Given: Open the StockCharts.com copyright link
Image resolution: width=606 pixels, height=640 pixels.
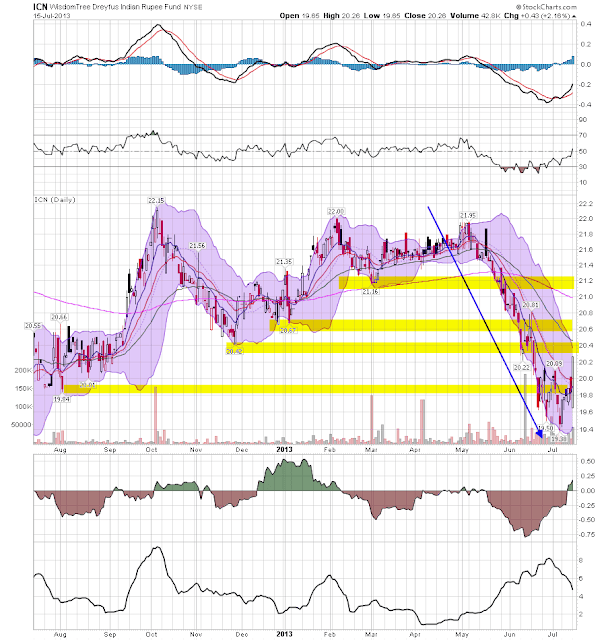Looking at the screenshot, I should [546, 7].
